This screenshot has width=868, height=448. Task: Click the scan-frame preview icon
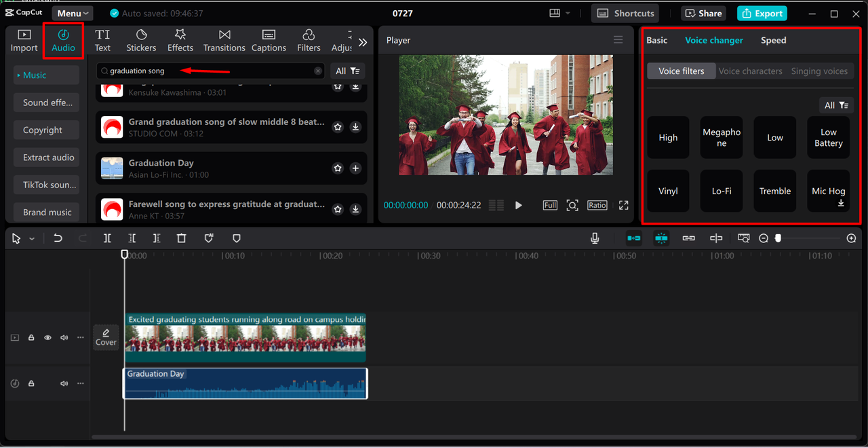(572, 205)
